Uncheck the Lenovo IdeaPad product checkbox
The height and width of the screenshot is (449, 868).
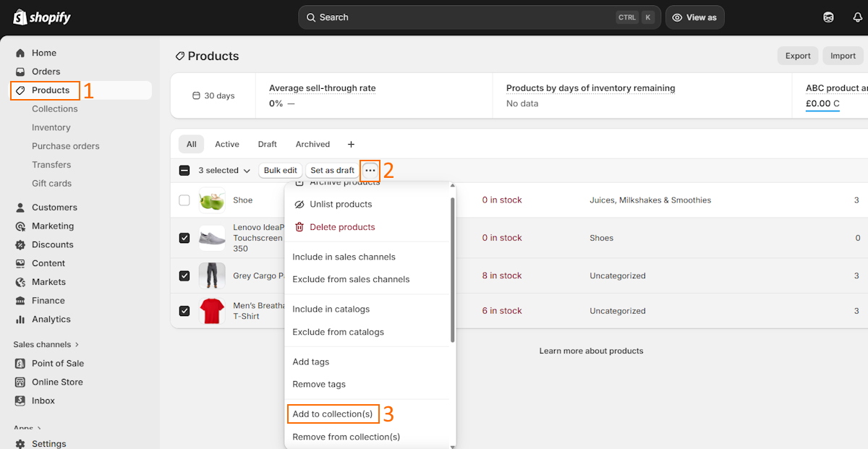pos(184,237)
